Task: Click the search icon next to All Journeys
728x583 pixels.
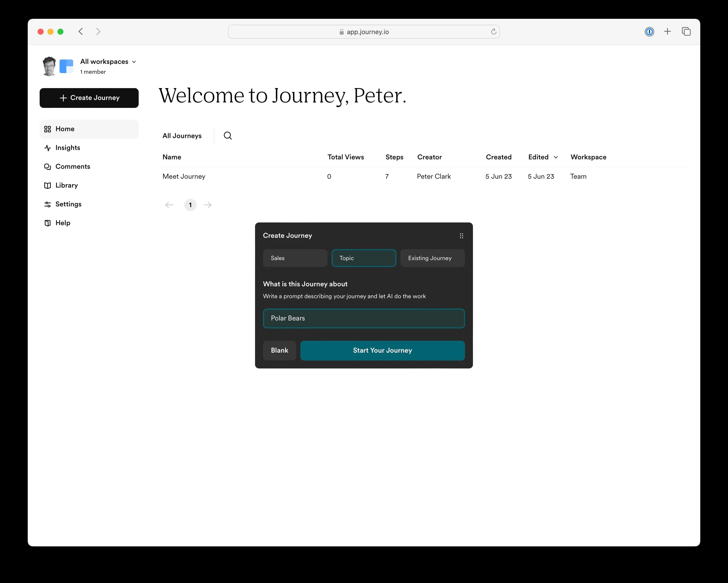Action: click(228, 135)
